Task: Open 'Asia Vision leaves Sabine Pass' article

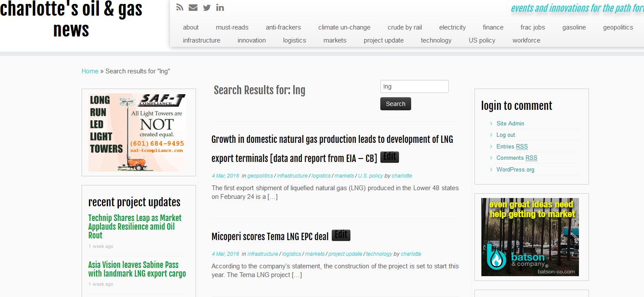Action: 137,269
